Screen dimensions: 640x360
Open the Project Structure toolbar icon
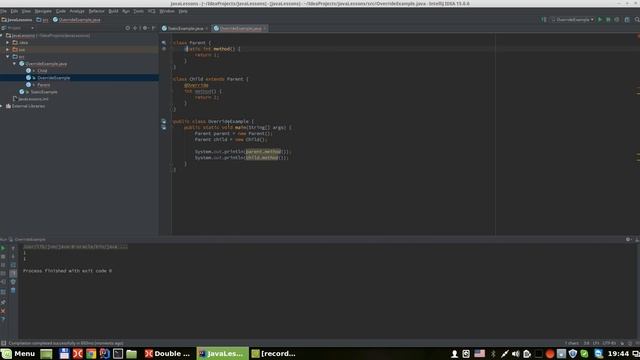627,20
